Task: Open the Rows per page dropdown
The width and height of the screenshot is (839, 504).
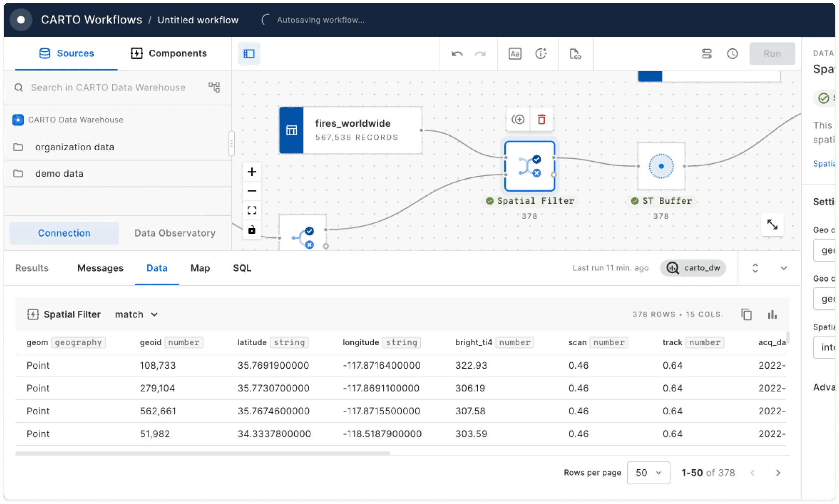Action: [648, 473]
